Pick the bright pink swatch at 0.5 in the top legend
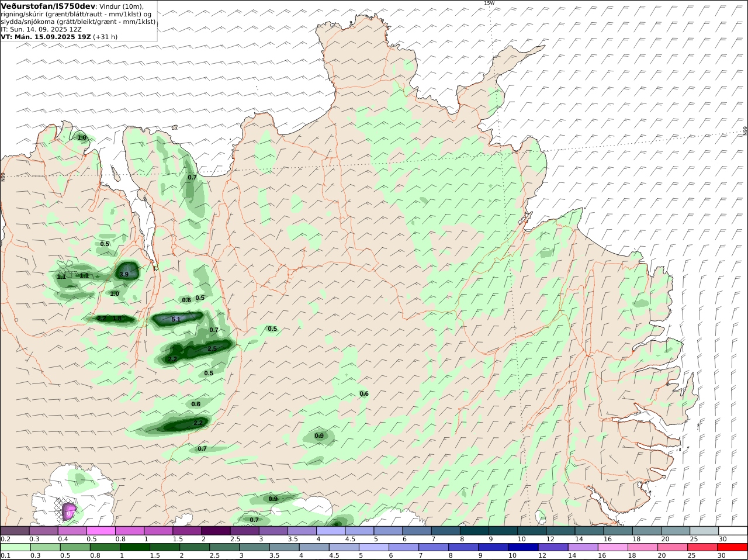 (101, 530)
